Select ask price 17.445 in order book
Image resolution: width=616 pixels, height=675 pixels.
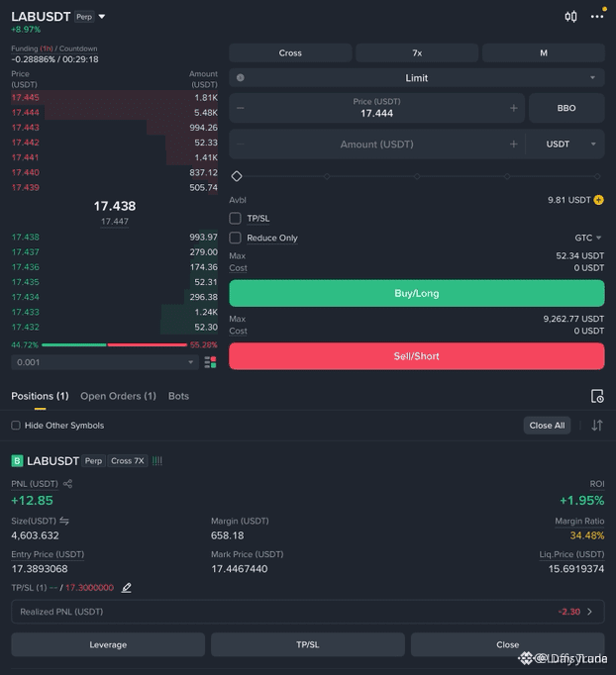(26, 98)
